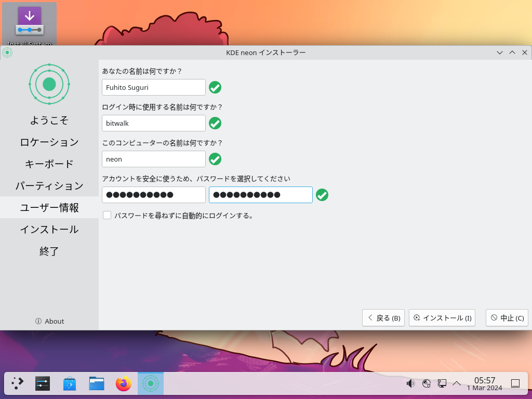
Task: Click the 中止 (C) cancel button
Action: pyautogui.click(x=507, y=318)
